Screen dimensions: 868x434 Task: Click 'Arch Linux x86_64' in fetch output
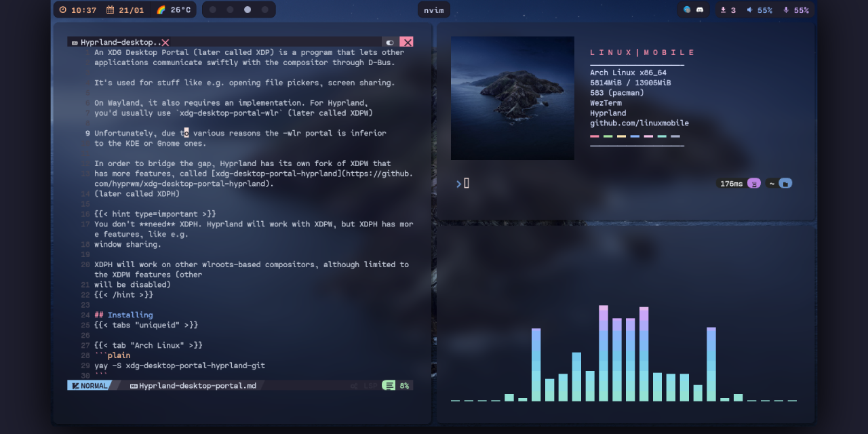(x=628, y=73)
